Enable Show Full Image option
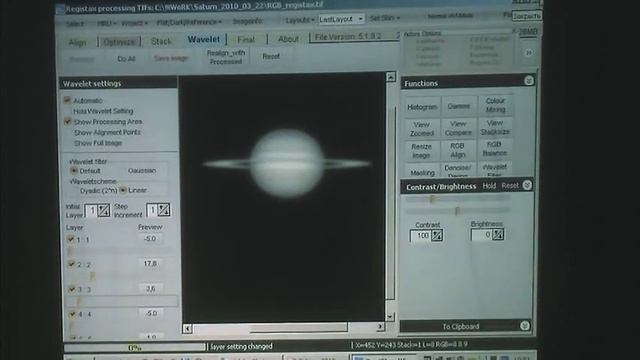 coord(98,143)
